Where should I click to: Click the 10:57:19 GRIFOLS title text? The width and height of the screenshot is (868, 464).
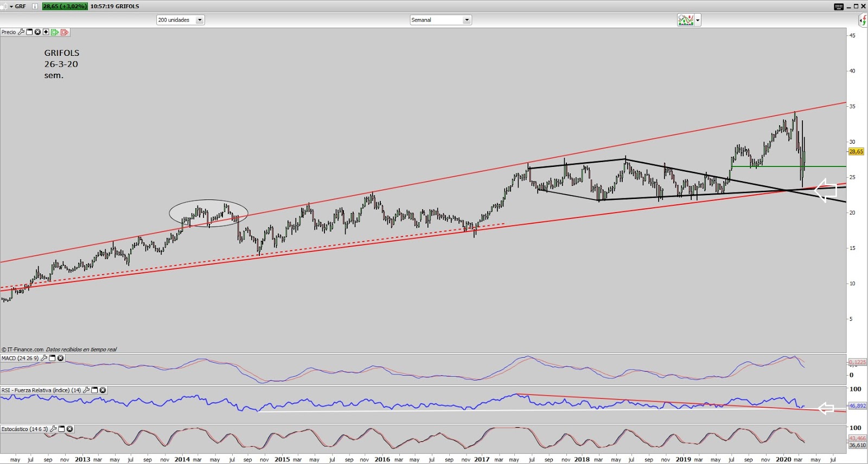point(114,7)
